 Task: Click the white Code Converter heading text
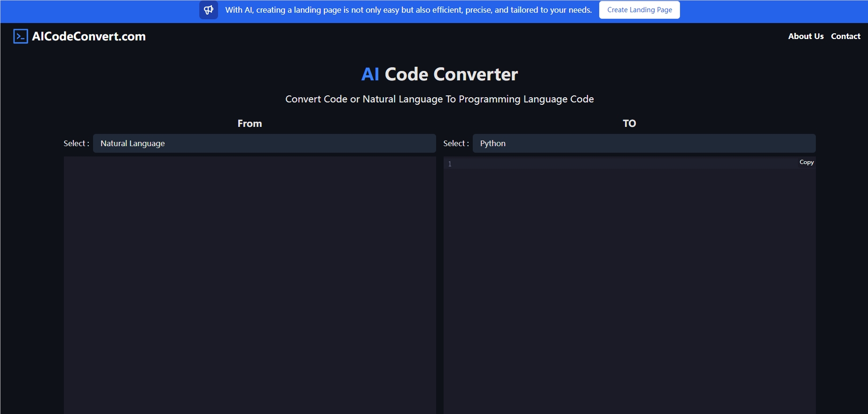click(451, 74)
